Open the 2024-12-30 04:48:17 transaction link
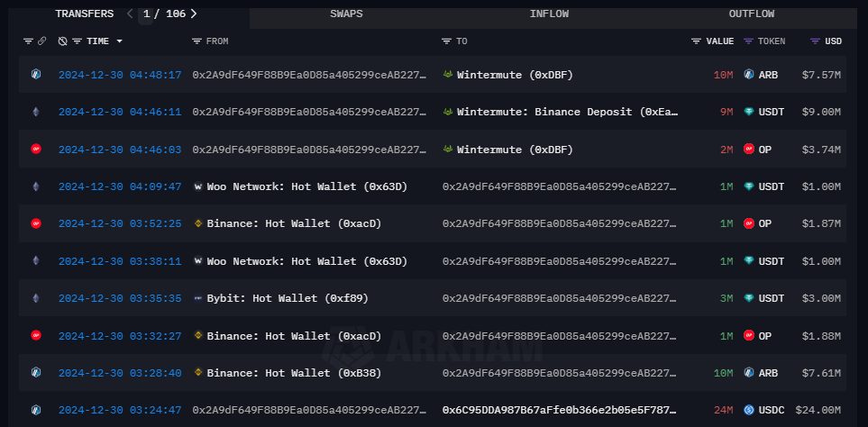The image size is (868, 427). click(120, 75)
